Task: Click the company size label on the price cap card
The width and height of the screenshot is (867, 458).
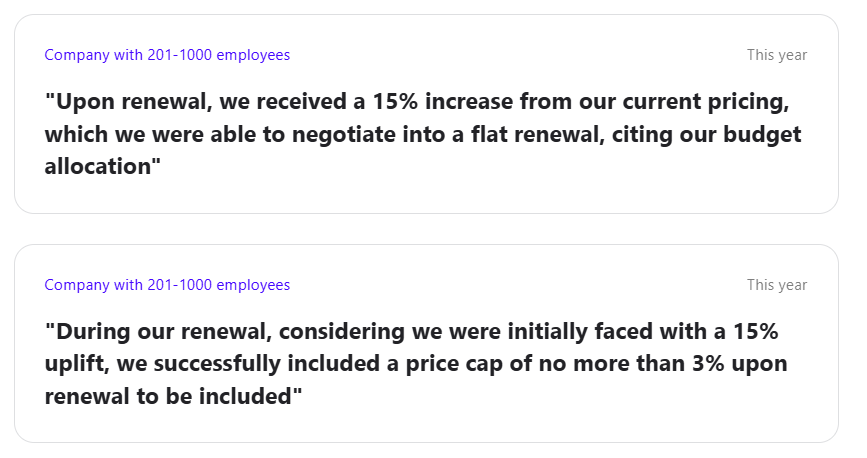Action: click(167, 285)
